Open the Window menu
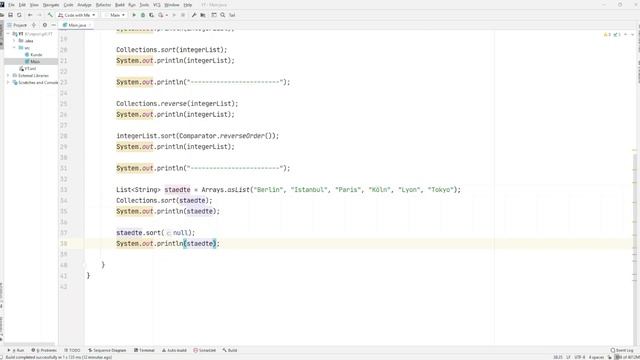The height and width of the screenshot is (360, 640). 172,5
